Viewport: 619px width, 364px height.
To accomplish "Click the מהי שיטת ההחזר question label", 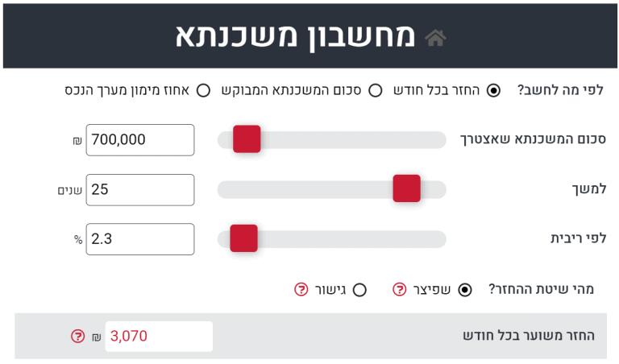I will pyautogui.click(x=542, y=289).
